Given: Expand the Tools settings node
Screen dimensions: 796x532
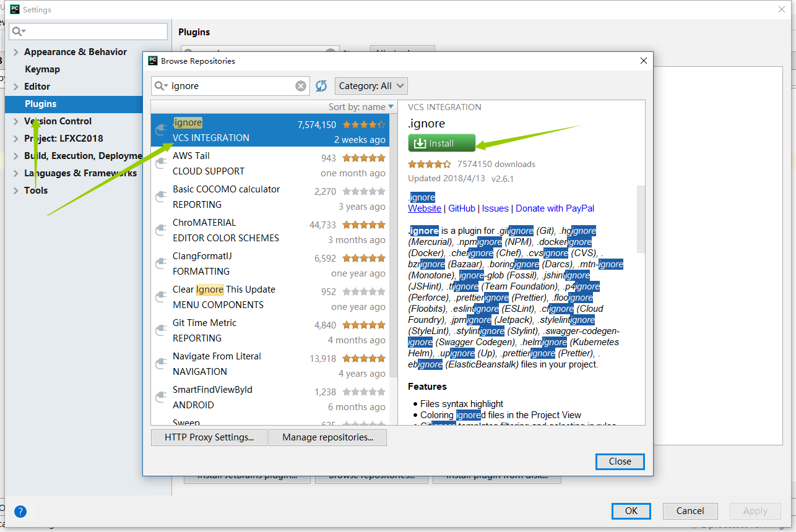Looking at the screenshot, I should 16,191.
